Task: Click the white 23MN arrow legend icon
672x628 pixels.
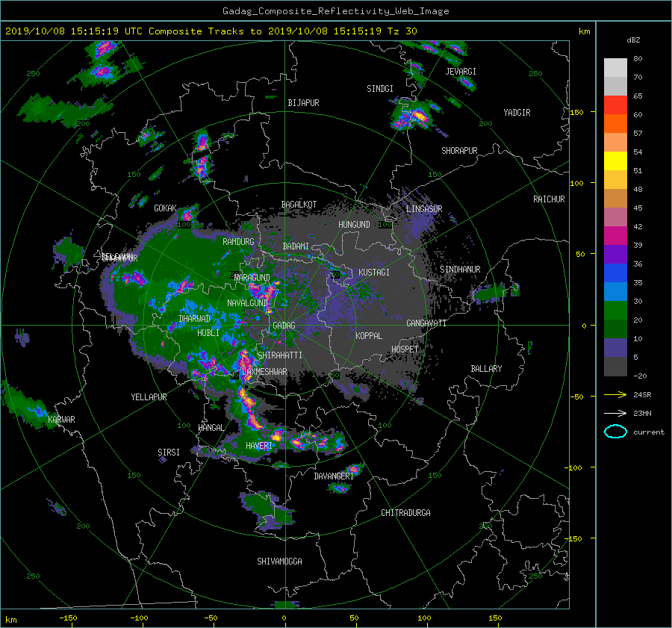Action: click(615, 413)
